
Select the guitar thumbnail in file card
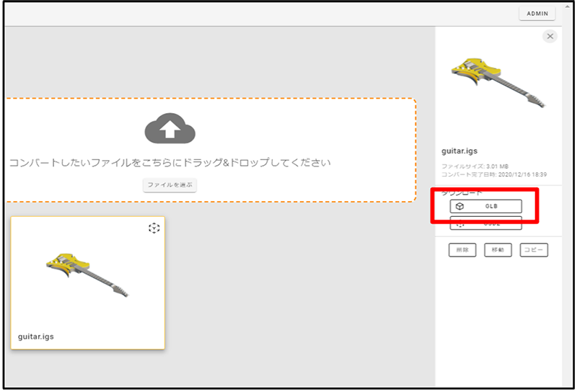pos(87,274)
